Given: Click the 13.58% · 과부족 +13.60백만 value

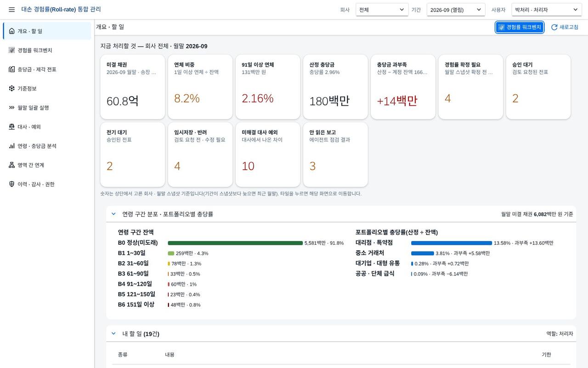Looking at the screenshot, I should pos(524,243).
